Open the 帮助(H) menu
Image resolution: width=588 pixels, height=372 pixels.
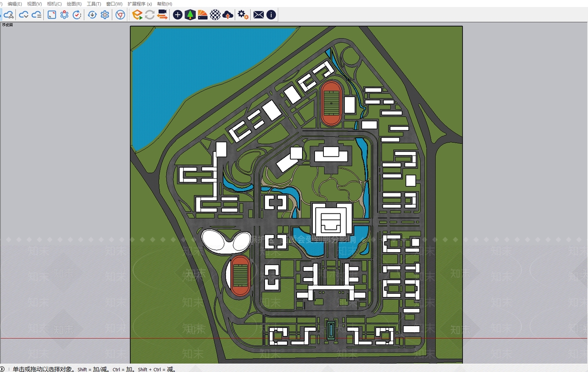164,4
